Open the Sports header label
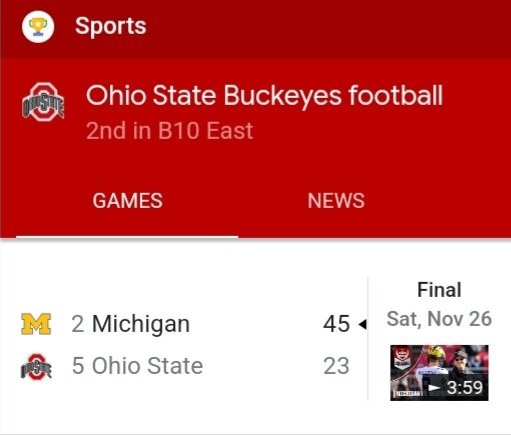Image resolution: width=511 pixels, height=436 pixels. click(x=111, y=26)
